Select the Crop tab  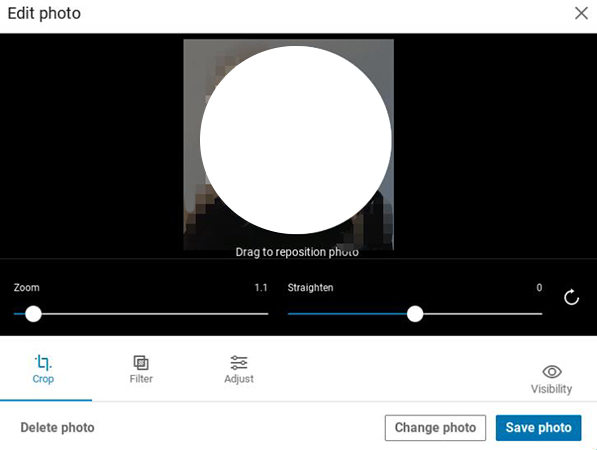pos(43,369)
